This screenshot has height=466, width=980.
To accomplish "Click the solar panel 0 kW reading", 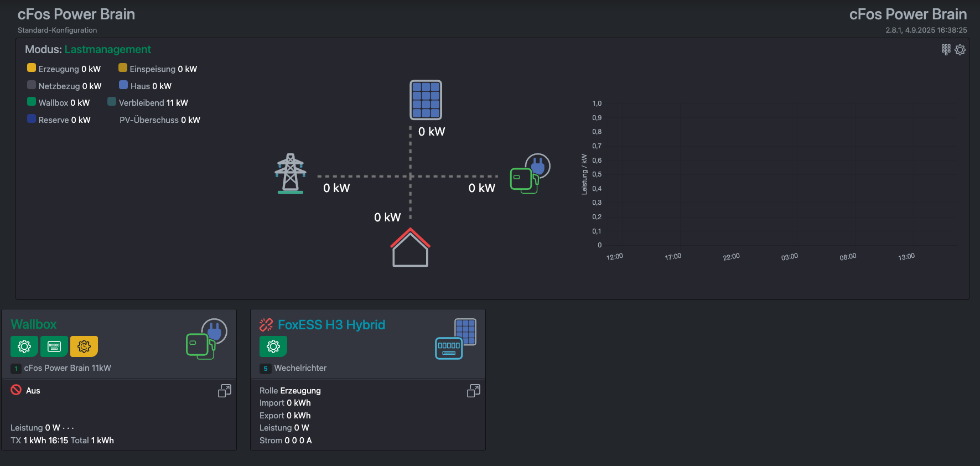I will [x=432, y=132].
